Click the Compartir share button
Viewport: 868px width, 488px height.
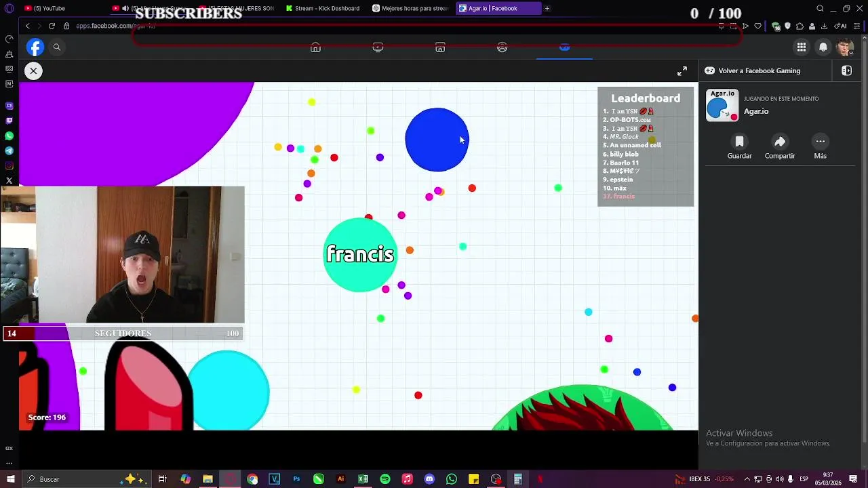tap(780, 147)
